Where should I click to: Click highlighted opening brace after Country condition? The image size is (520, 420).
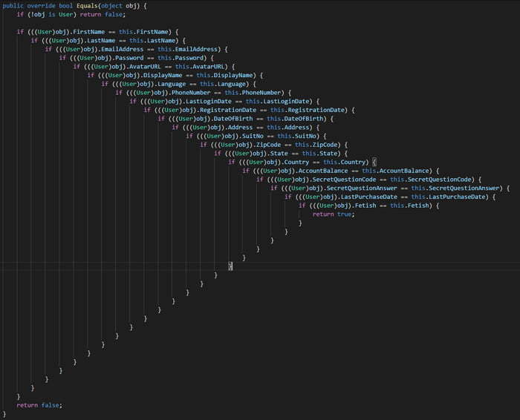pos(375,162)
